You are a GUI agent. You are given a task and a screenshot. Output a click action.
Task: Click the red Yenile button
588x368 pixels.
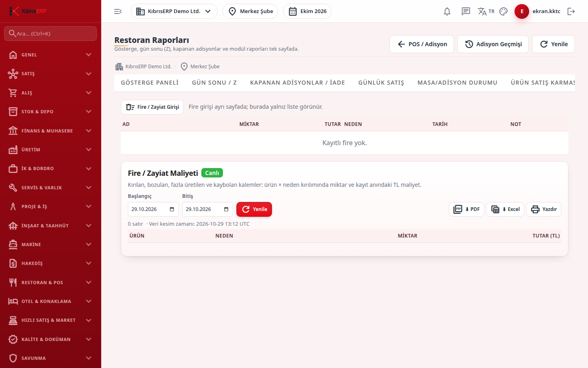[x=254, y=209]
